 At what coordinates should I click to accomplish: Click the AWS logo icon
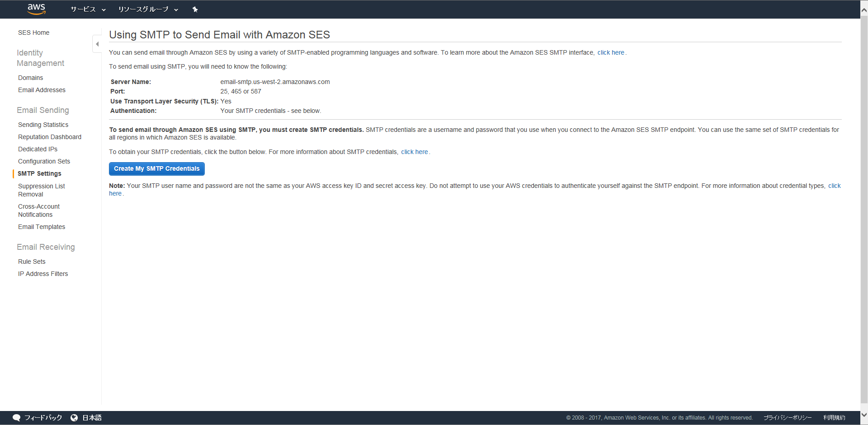[x=36, y=9]
